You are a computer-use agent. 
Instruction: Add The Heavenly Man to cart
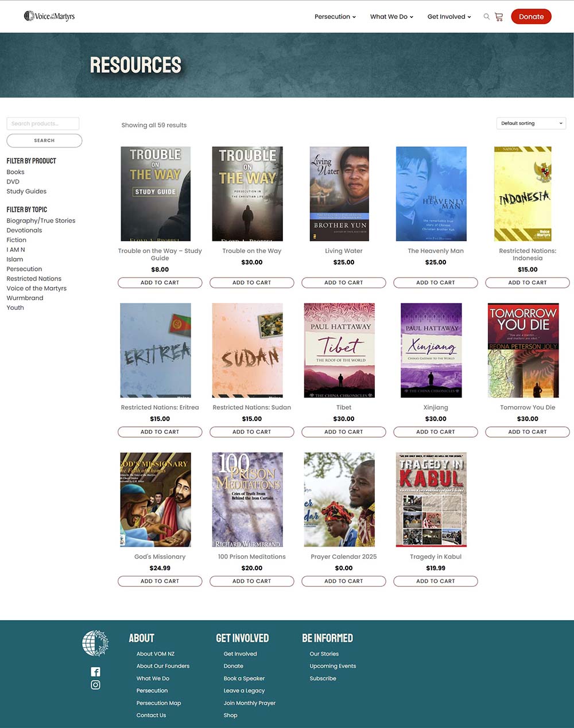(x=436, y=283)
